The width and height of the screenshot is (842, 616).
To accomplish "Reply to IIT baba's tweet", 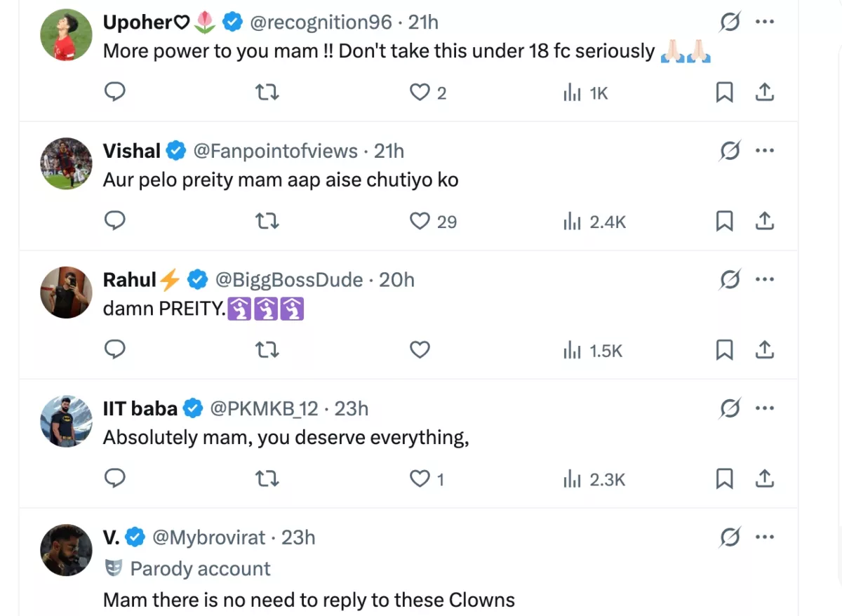I will [x=114, y=478].
